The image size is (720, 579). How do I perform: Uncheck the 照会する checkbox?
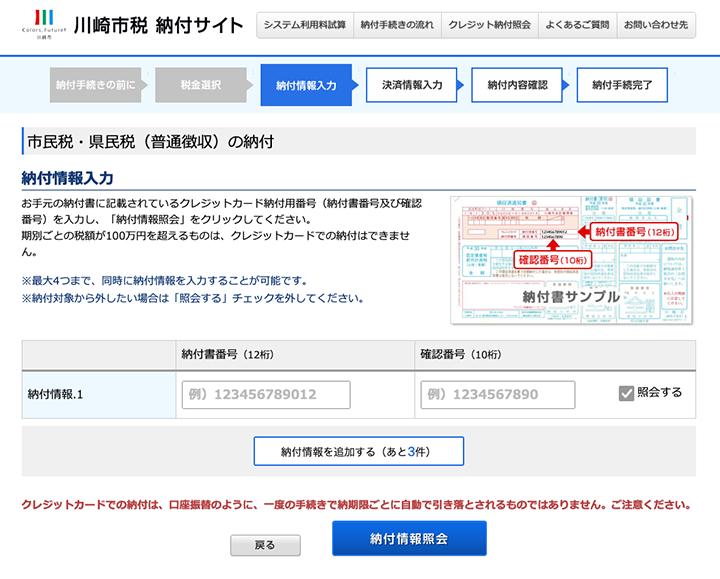tap(627, 393)
